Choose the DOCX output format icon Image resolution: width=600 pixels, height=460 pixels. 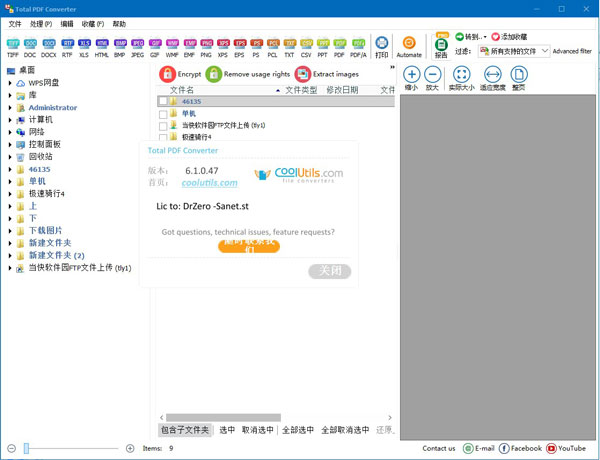49,47
